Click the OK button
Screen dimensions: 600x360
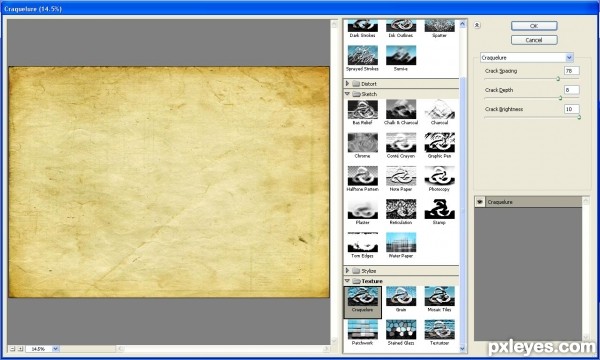pos(534,26)
